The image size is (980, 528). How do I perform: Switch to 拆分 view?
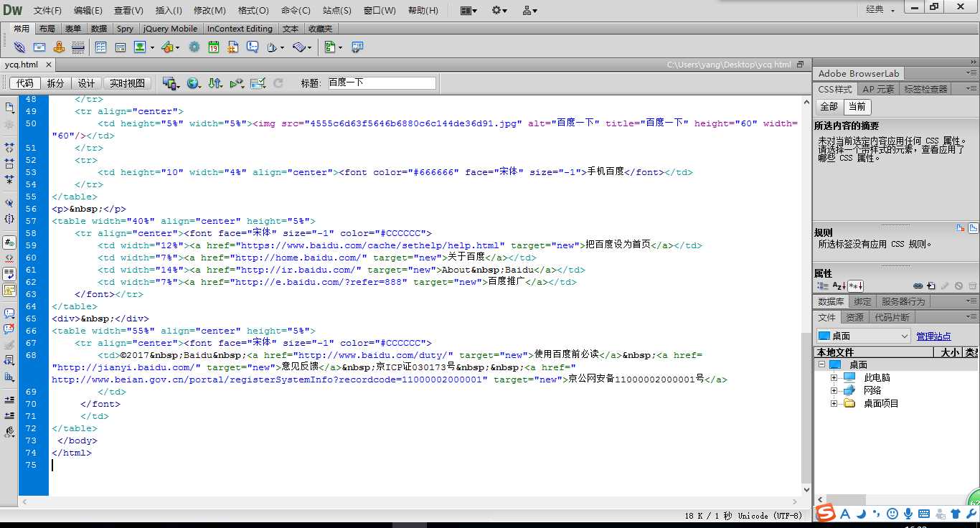point(55,83)
